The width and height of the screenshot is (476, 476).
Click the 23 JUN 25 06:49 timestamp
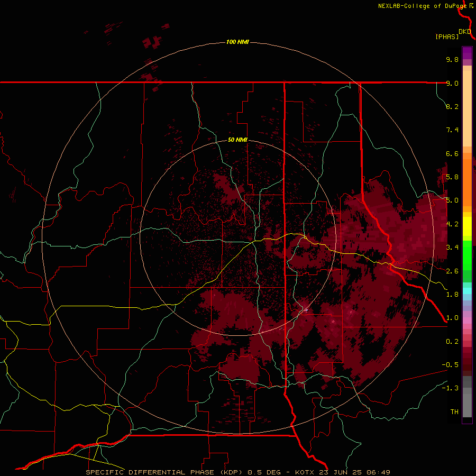[x=354, y=472]
